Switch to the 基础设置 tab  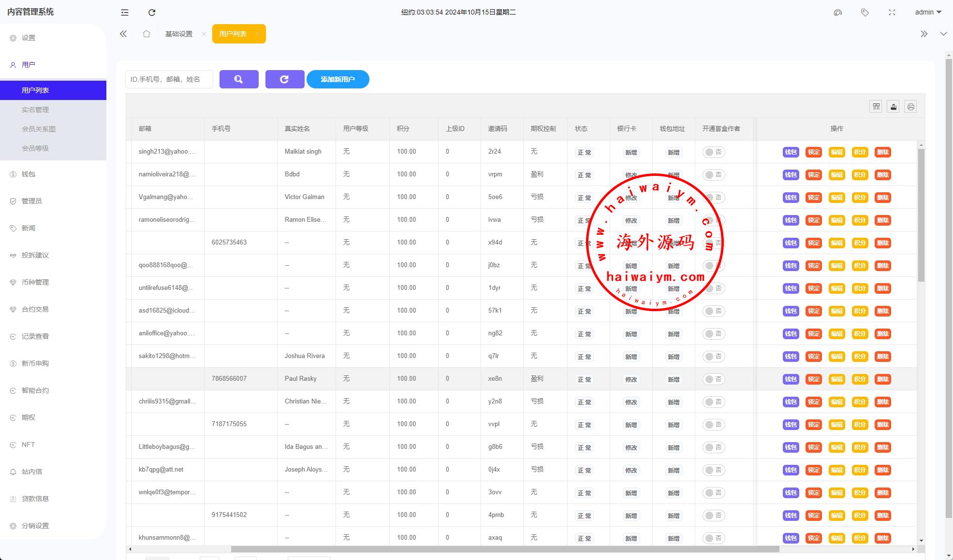[179, 34]
